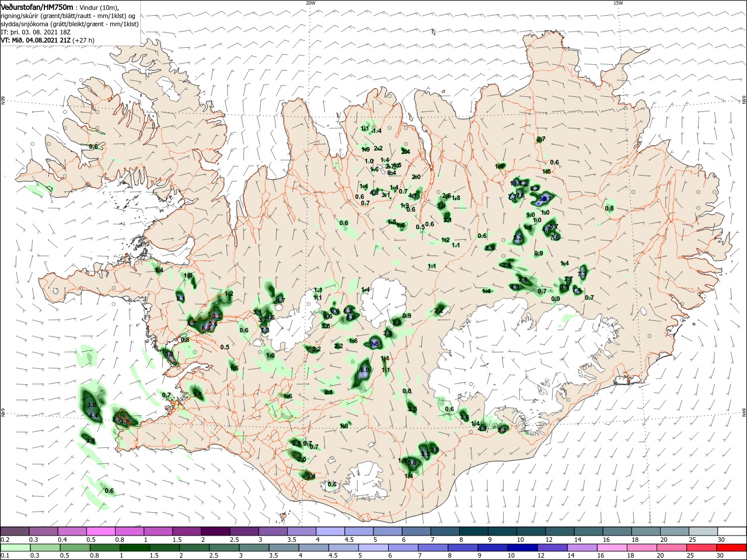Click the '5.7' precipitation value
The width and height of the screenshot is (747, 560).
click(554, 226)
